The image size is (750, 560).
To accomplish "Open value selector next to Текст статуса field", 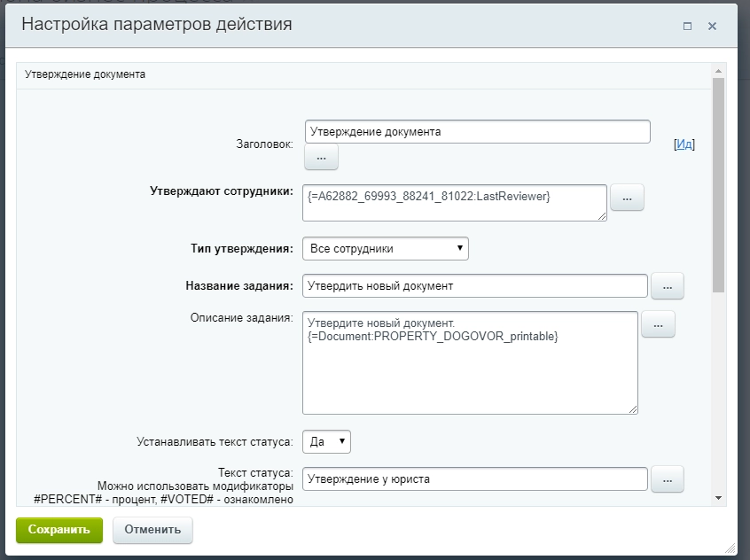I will pyautogui.click(x=667, y=478).
